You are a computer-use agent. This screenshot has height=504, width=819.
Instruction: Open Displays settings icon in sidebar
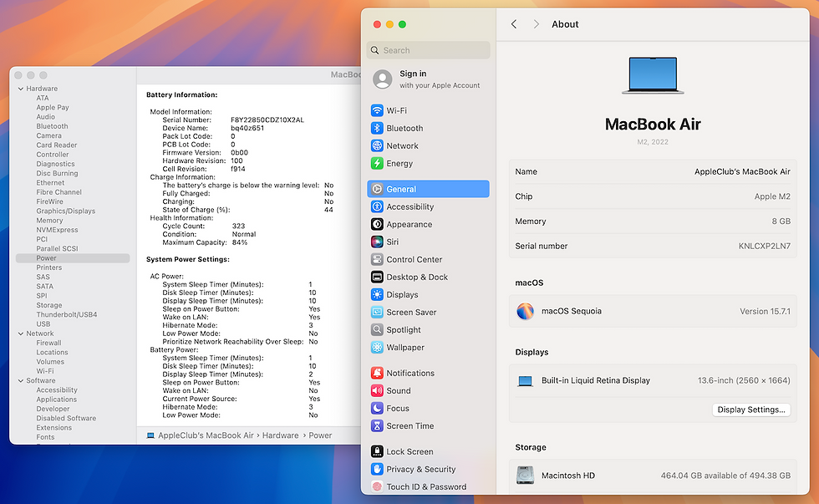pos(377,294)
